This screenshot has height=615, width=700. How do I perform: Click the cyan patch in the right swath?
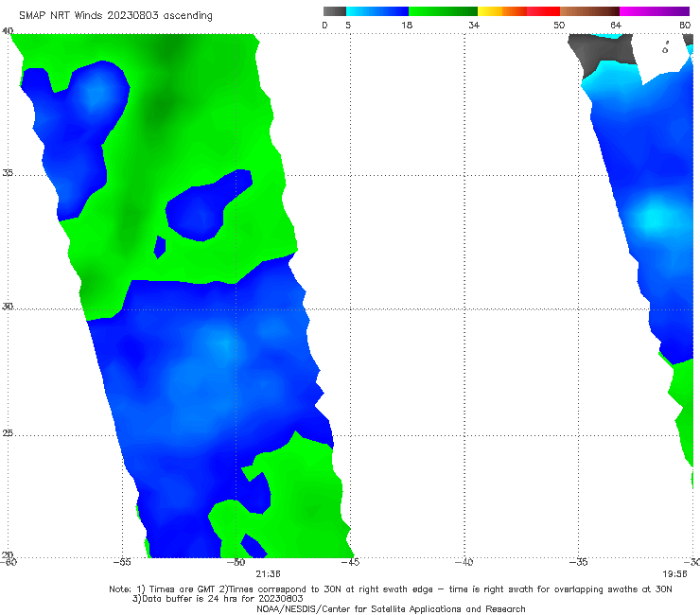point(654,219)
